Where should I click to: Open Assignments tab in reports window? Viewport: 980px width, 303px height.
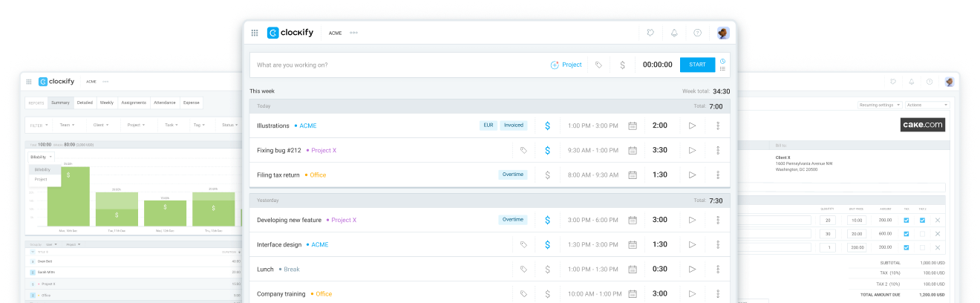click(134, 102)
